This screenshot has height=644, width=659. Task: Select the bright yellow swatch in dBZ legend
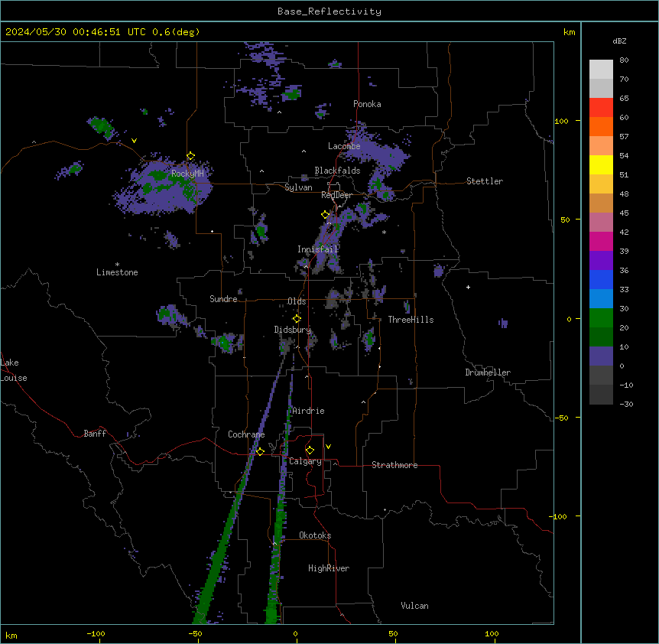601,164
